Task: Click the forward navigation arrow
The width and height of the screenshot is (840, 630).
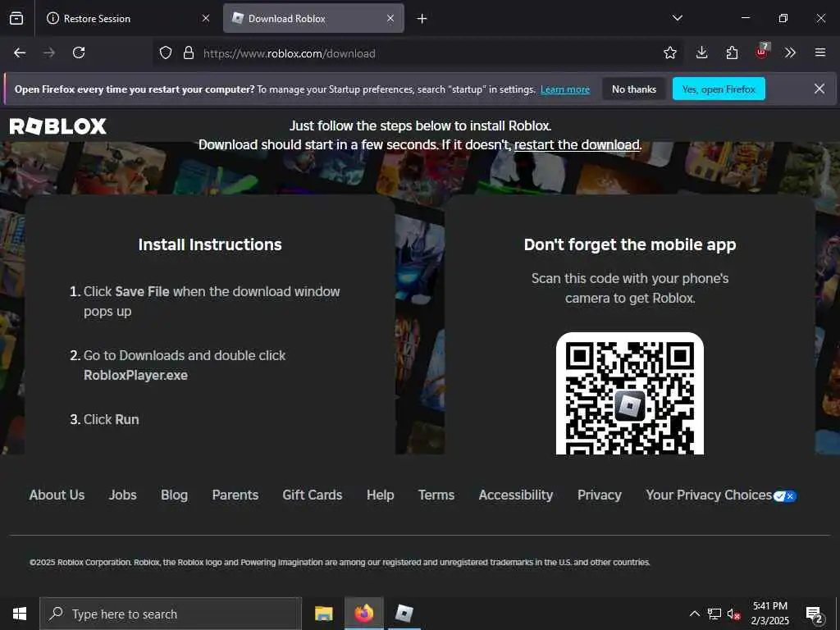Action: pos(49,52)
